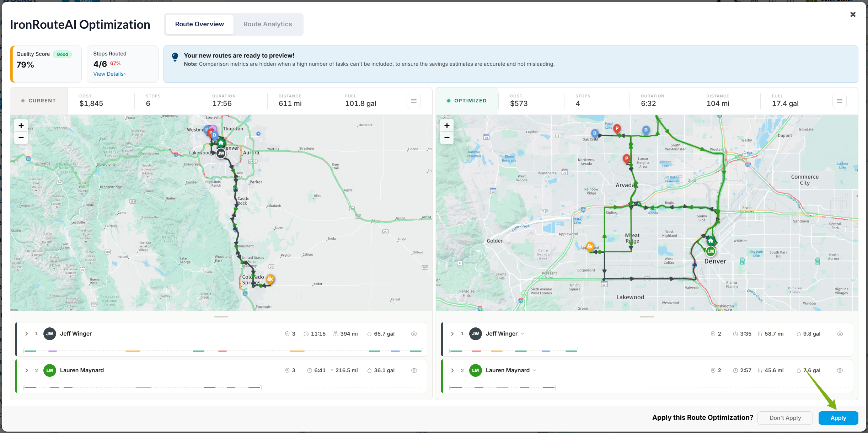Hide Jeff Winger's optimized route on the map
The height and width of the screenshot is (433, 868).
(x=840, y=334)
